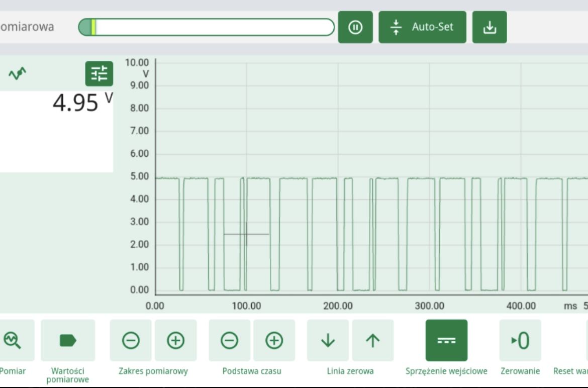Download the measurement with export icon
588x388 pixels.
pos(489,27)
